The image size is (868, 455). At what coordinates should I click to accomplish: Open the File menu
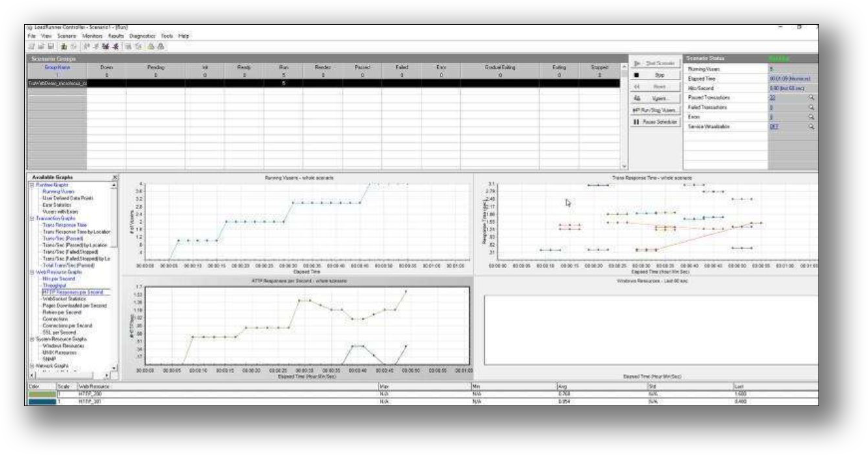31,37
